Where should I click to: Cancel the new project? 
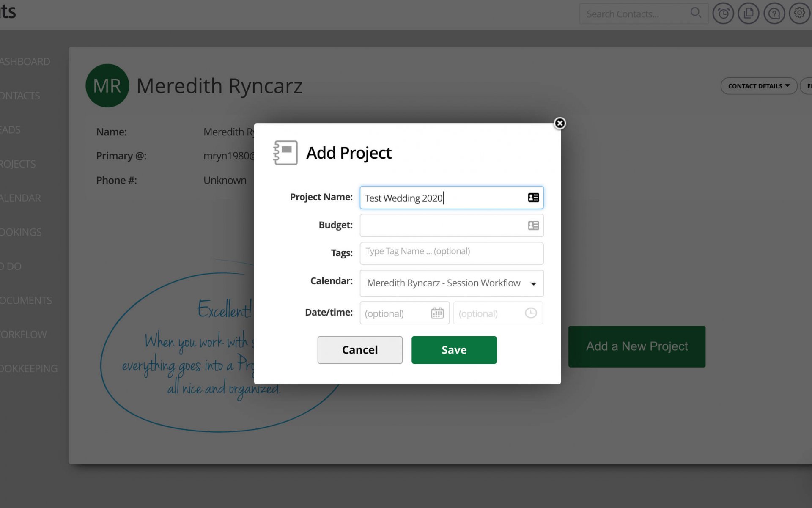pos(360,350)
